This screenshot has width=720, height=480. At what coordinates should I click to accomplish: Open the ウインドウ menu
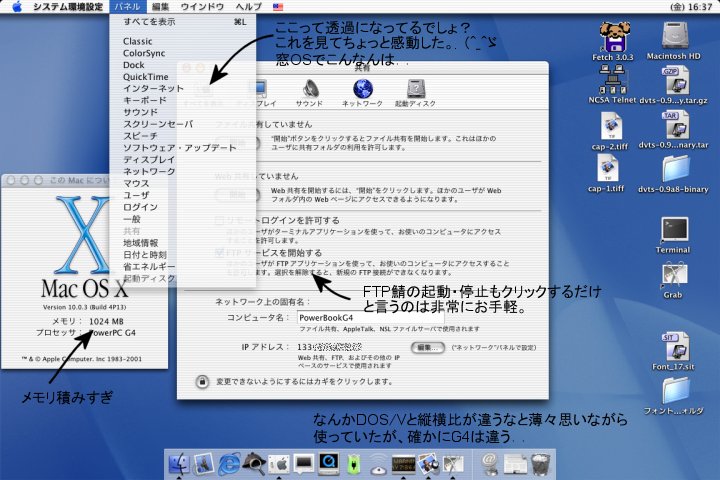coord(202,6)
